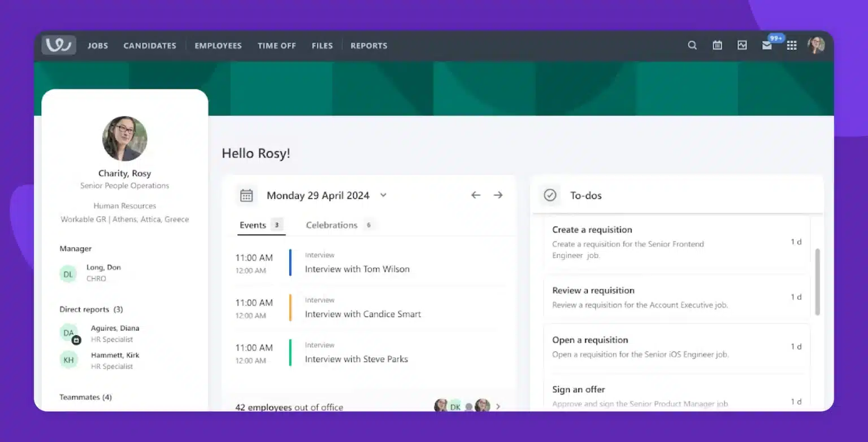This screenshot has width=868, height=442.
Task: Click Rosy Charity's large profile photo
Action: [x=125, y=139]
